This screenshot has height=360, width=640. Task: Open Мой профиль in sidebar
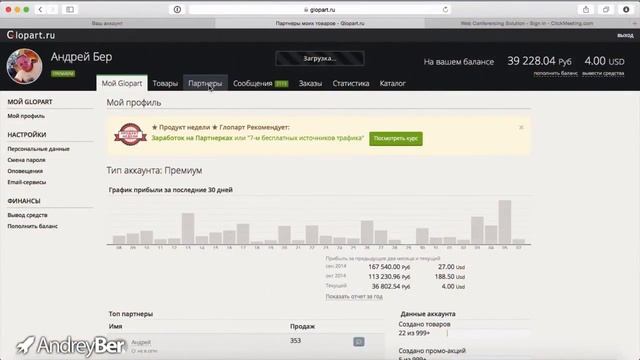point(26,116)
